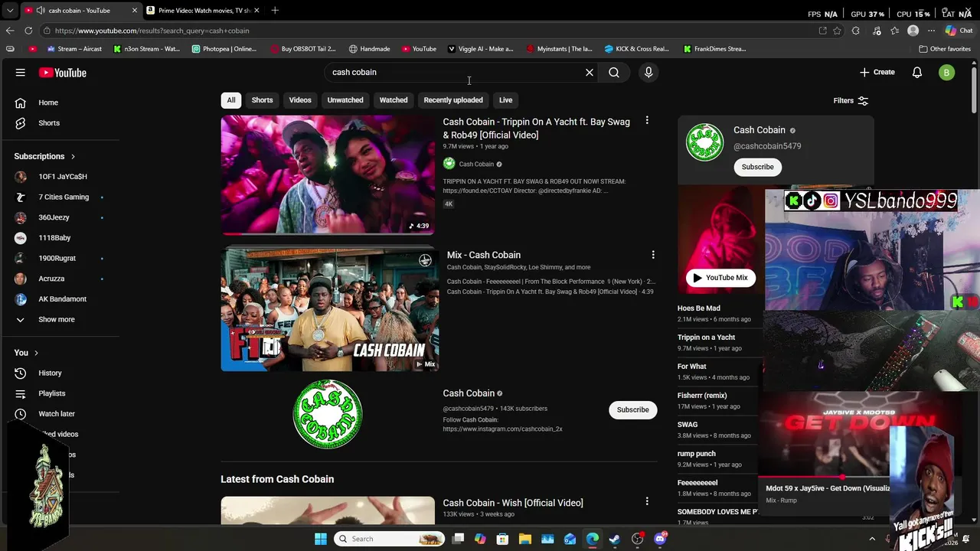980x551 pixels.
Task: Open Steam from the taskbar
Action: tap(615, 539)
